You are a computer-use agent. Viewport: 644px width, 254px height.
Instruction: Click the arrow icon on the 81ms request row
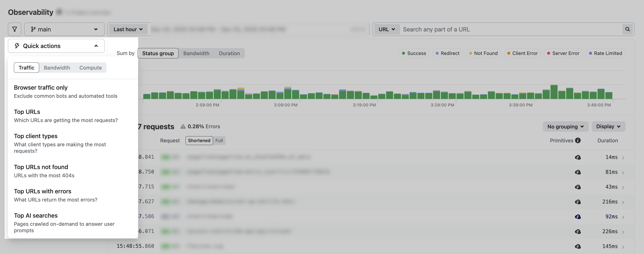click(x=623, y=172)
